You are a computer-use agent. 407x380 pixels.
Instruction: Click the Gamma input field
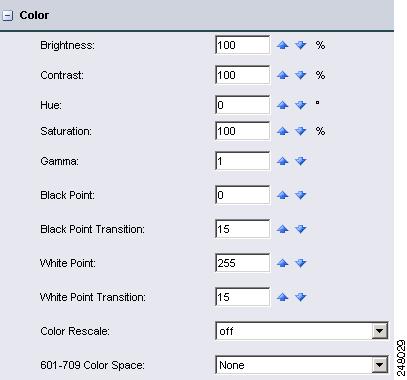243,161
